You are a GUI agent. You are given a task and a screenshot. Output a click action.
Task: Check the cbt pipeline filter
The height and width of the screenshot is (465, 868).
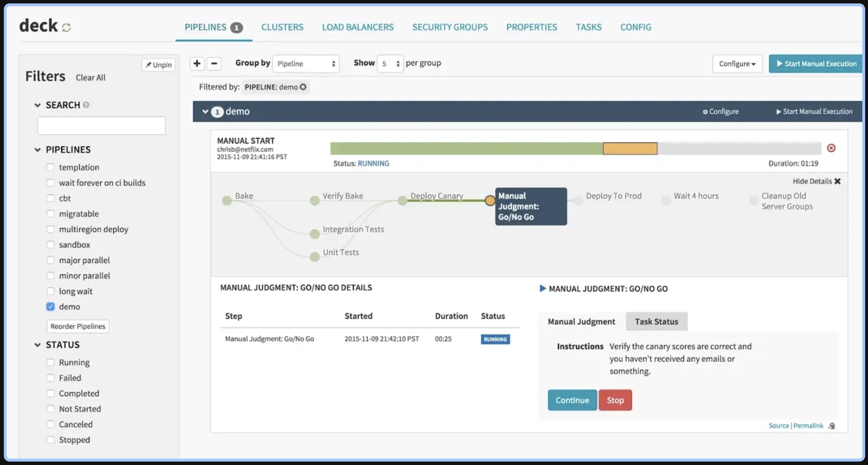click(50, 198)
